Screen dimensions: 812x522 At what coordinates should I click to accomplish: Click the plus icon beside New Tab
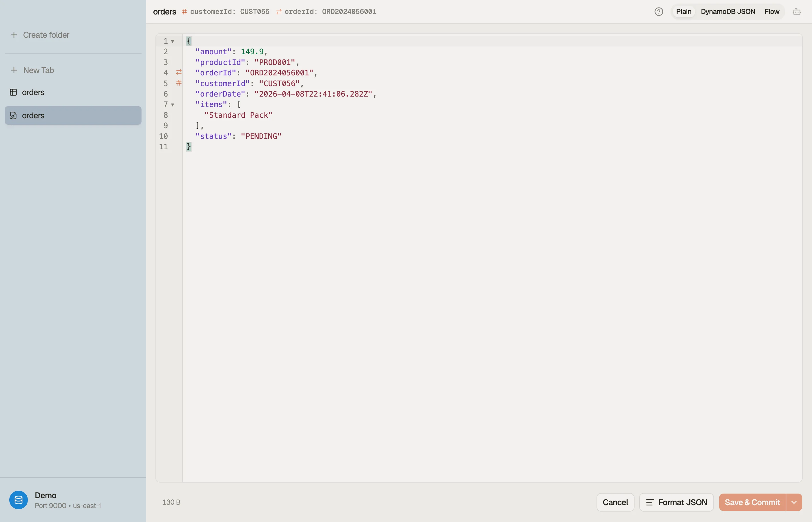[14, 70]
